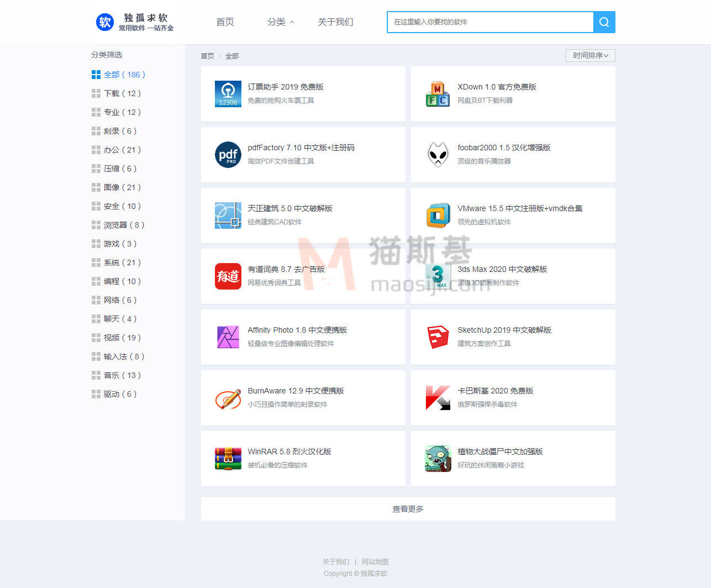711x588 pixels.
Task: Open Affinity Photo 1.8 中文便携版 title
Action: point(297,330)
